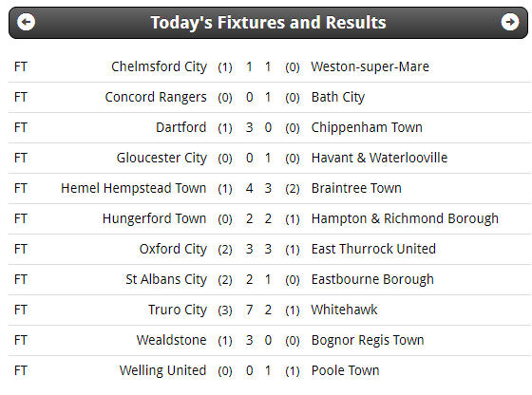
Task: Select Concord Rangers team name
Action: (156, 97)
